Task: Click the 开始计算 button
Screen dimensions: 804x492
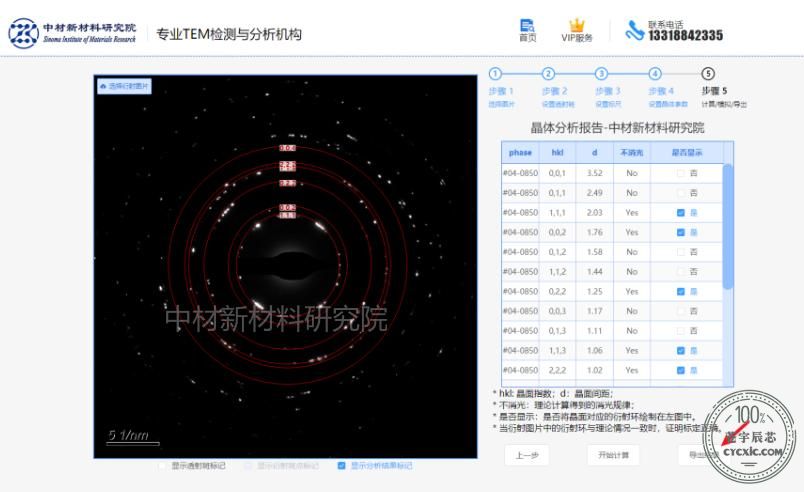Action: tap(613, 455)
